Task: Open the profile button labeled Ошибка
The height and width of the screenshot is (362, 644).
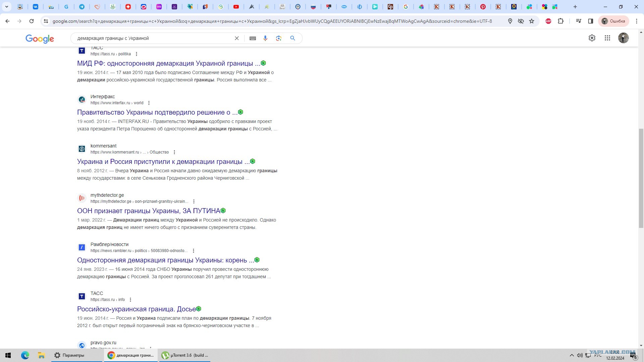Action: (x=613, y=21)
